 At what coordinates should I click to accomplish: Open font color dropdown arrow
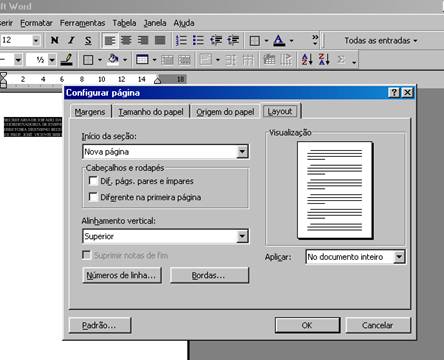[292, 41]
